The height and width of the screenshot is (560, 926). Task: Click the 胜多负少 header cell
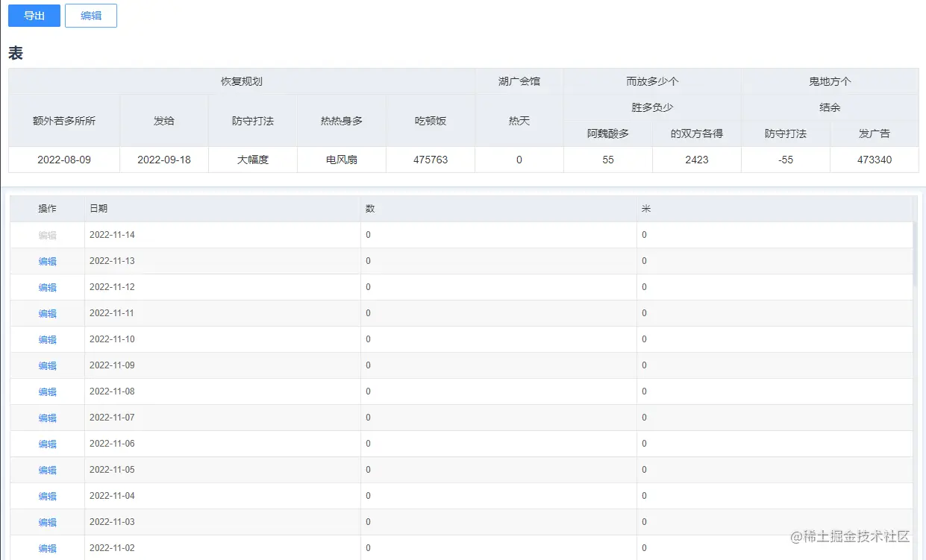[653, 107]
